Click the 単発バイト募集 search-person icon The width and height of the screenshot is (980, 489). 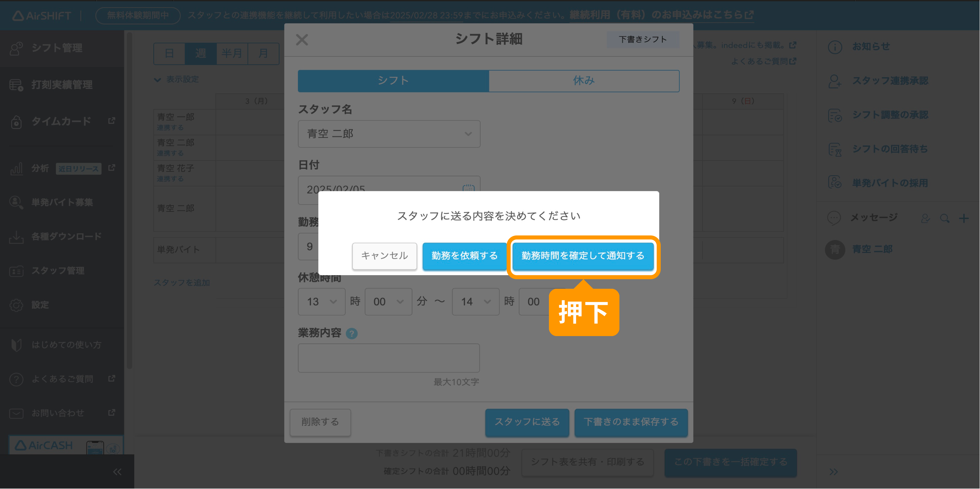[x=16, y=202]
